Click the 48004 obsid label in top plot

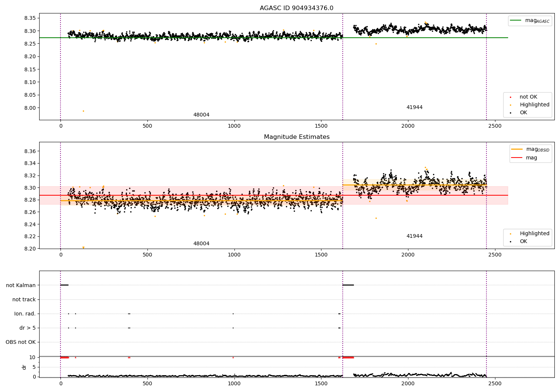(201, 115)
